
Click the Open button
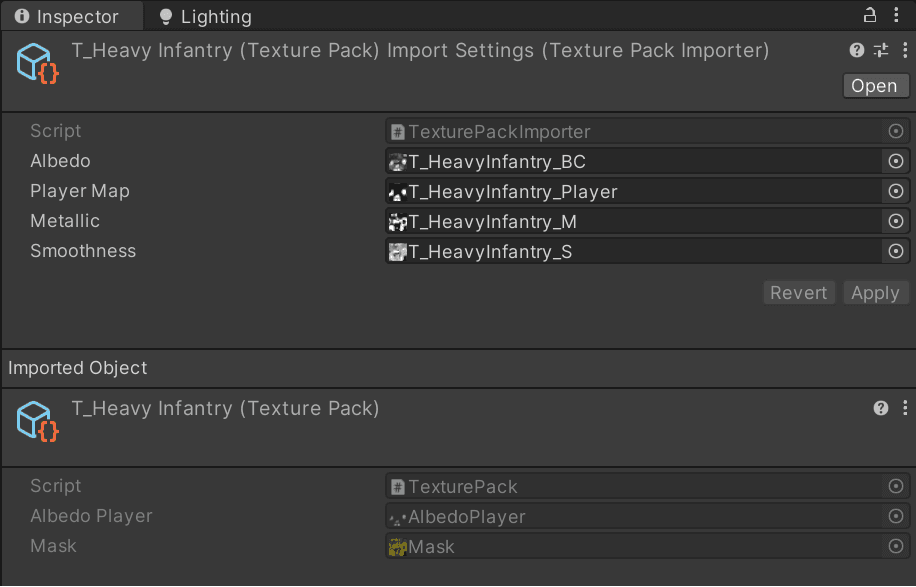click(x=875, y=86)
